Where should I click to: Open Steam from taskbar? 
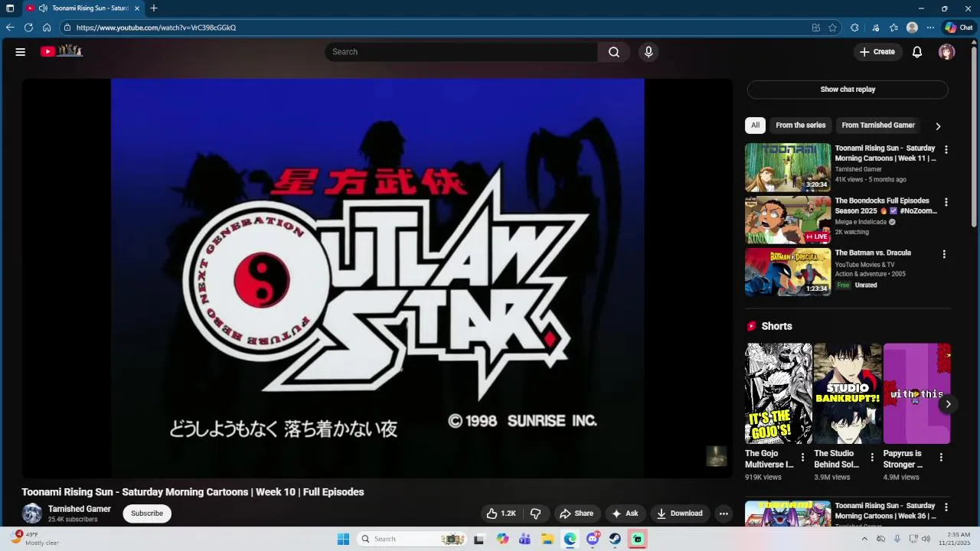(615, 539)
